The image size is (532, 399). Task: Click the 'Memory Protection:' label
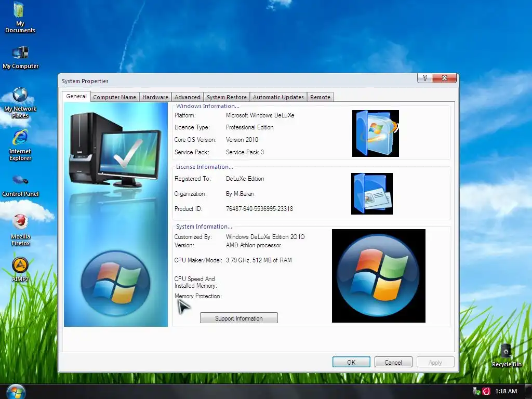click(198, 296)
